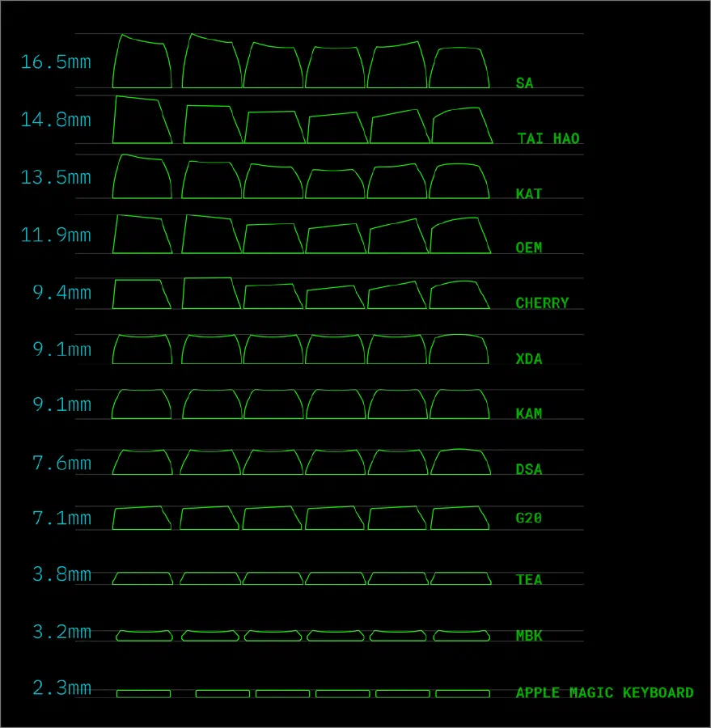Viewport: 711px width, 728px height.
Task: Click the 3.2mm height value
Action: click(61, 633)
